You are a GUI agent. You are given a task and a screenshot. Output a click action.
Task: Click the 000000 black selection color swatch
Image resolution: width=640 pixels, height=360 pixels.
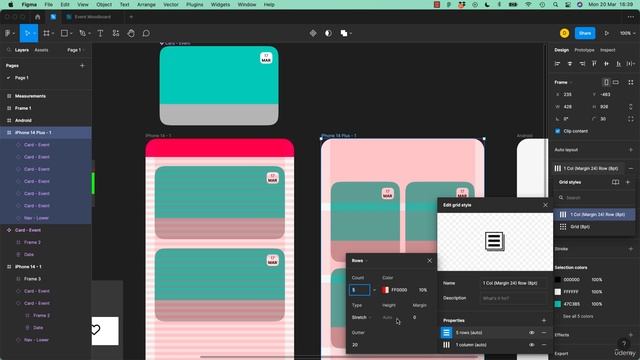tap(558, 280)
